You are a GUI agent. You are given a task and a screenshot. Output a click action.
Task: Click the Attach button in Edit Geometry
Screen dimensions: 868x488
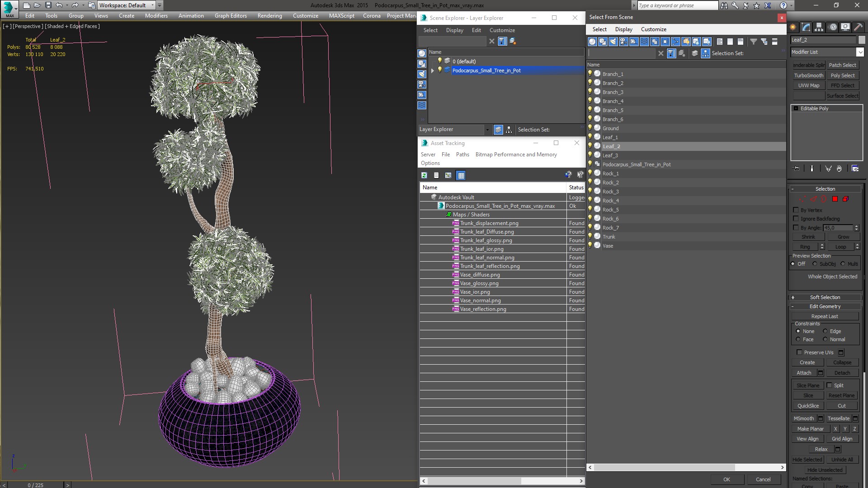coord(803,373)
